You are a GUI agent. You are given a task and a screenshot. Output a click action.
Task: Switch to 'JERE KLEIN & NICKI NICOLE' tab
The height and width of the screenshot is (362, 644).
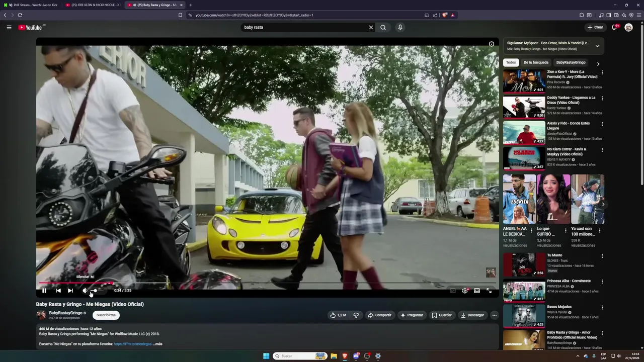point(93,5)
